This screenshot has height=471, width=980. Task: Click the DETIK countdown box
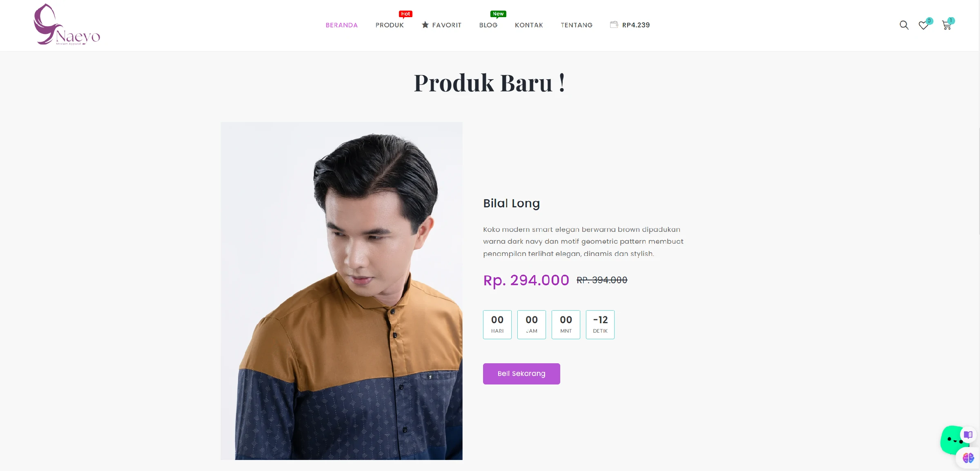coord(600,324)
